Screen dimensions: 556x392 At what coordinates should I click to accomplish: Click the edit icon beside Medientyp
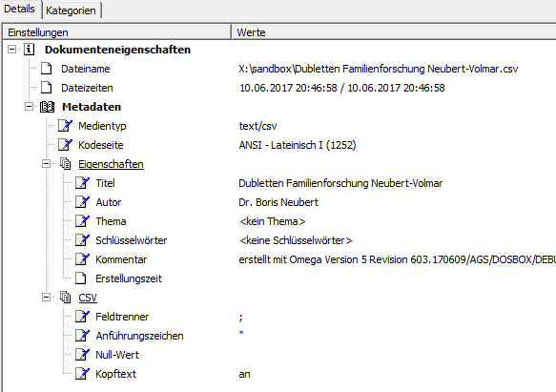pyautogui.click(x=65, y=126)
